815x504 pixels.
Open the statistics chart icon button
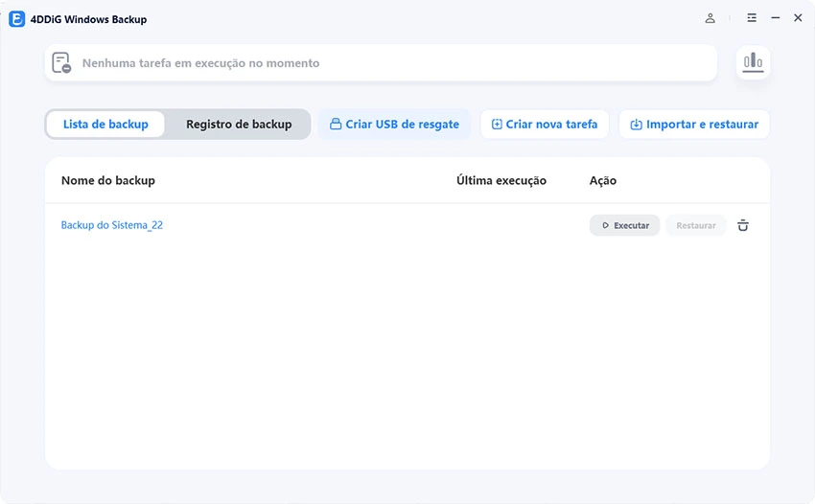[753, 62]
